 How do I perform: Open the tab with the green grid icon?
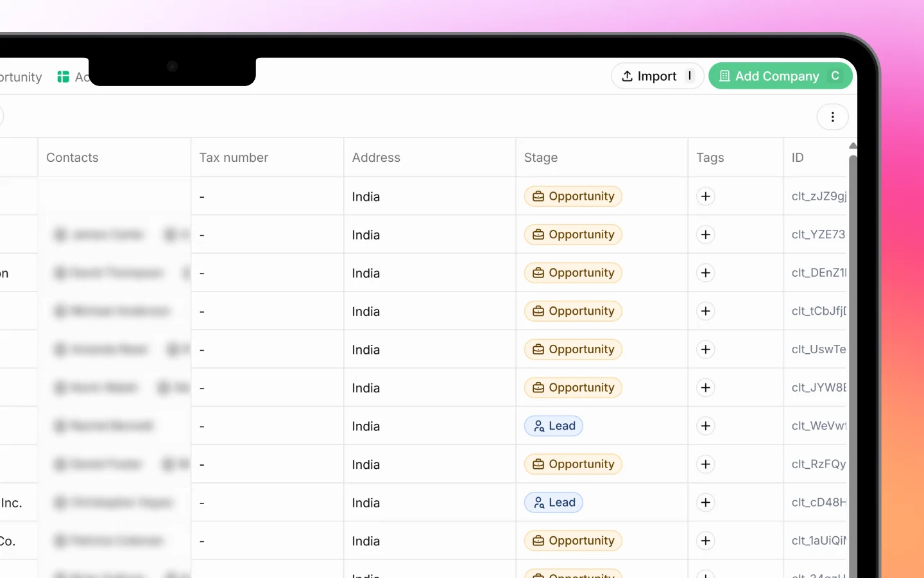(x=73, y=77)
